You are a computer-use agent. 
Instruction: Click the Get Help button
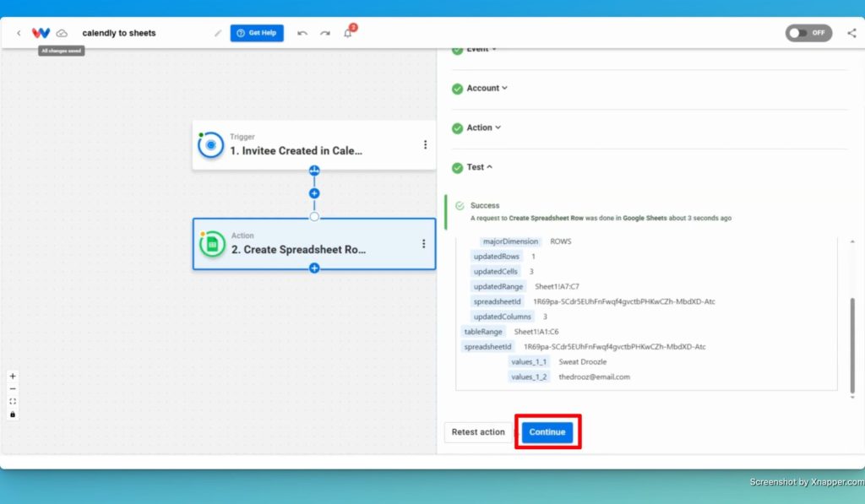[257, 33]
